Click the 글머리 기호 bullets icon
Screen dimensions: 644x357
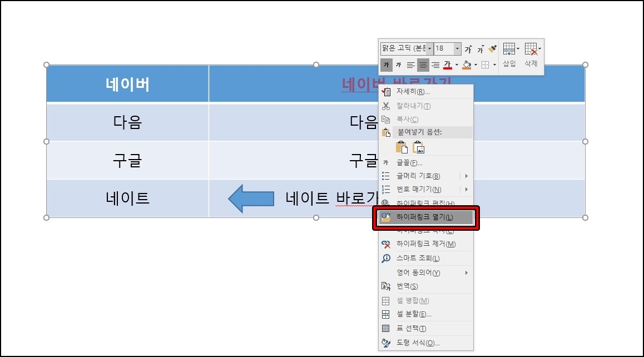385,176
